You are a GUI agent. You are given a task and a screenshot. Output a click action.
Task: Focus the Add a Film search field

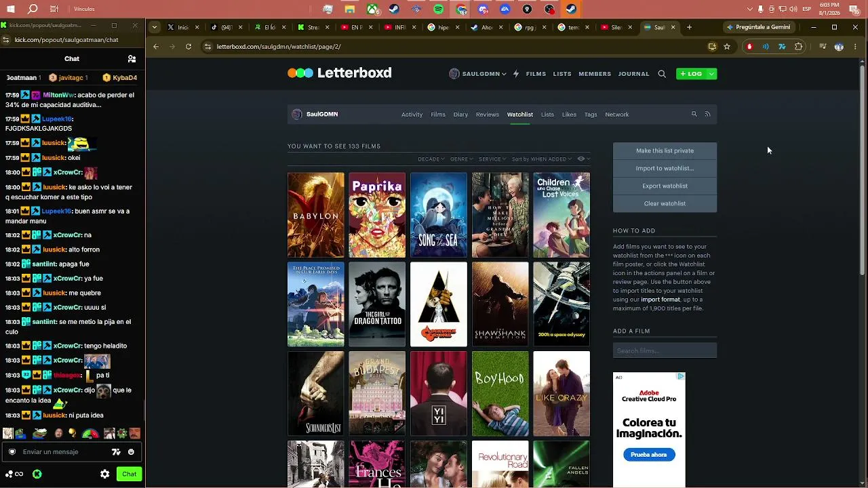click(665, 350)
